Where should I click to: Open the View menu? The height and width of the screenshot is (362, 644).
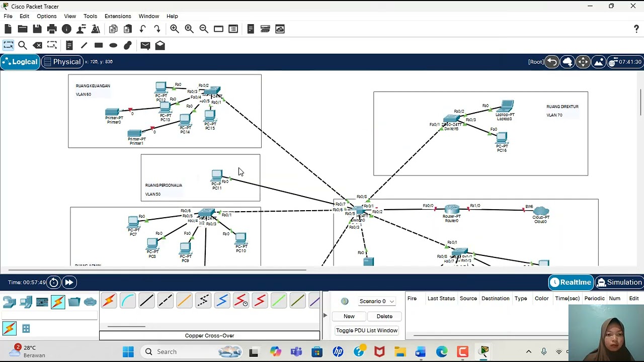click(70, 16)
